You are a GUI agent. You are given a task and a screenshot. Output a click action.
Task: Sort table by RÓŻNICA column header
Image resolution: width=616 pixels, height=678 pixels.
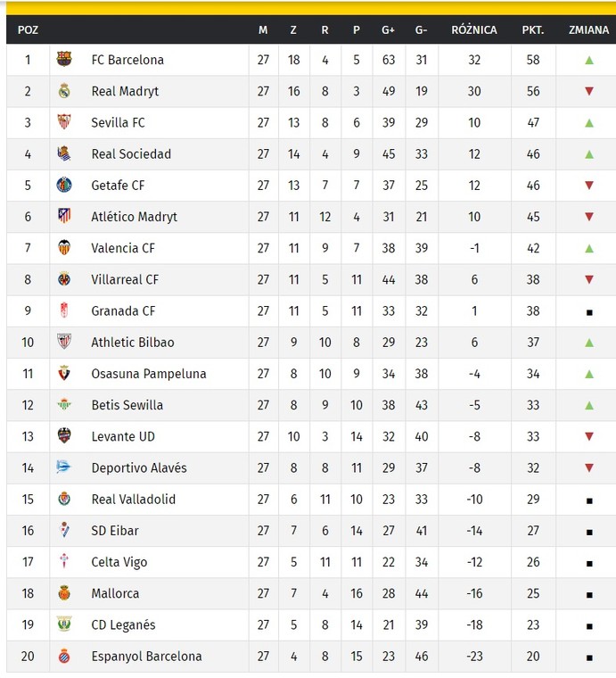pyautogui.click(x=474, y=29)
